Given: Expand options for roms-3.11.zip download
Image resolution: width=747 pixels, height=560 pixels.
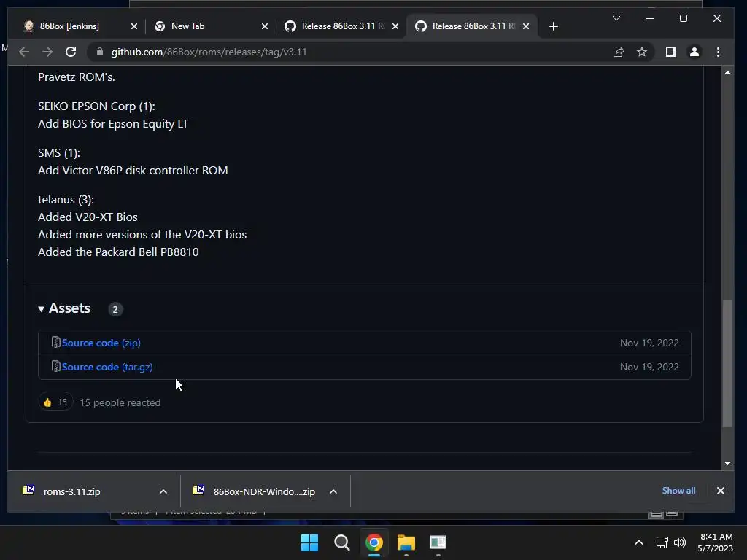Looking at the screenshot, I should 163,491.
